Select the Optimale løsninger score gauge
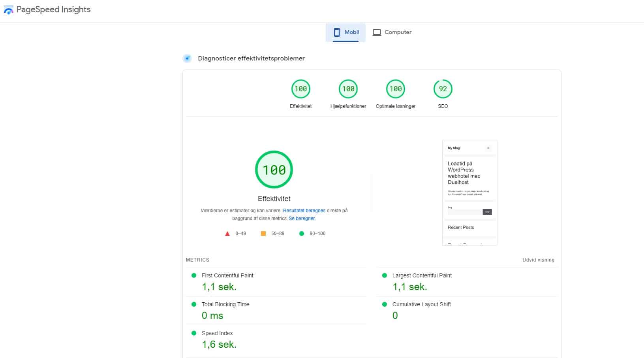 pyautogui.click(x=396, y=89)
